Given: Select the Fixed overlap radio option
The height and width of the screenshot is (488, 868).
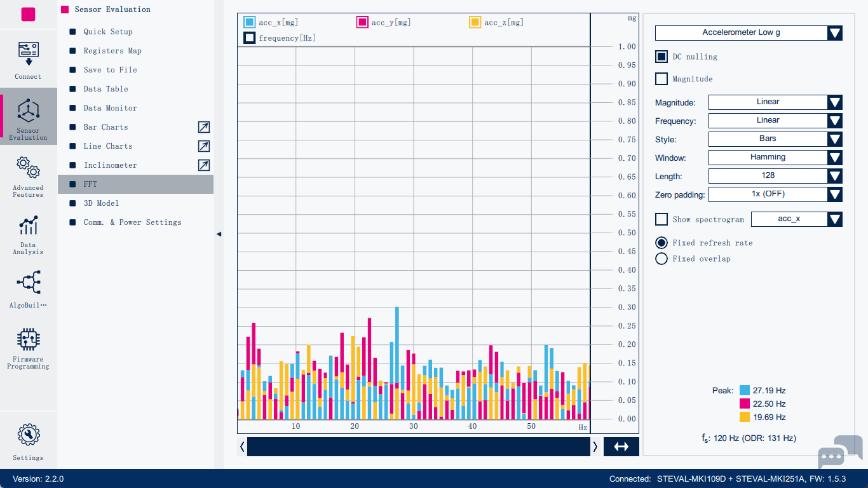Looking at the screenshot, I should point(661,259).
